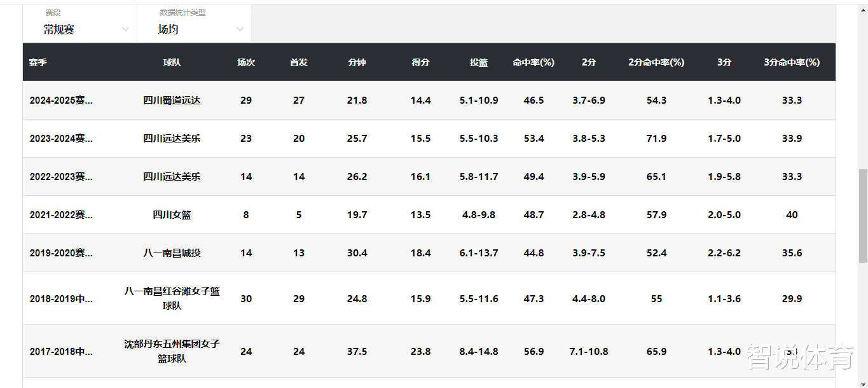Click the chevron arrow beside 常规赛
868x388 pixels.
pyautogui.click(x=126, y=29)
